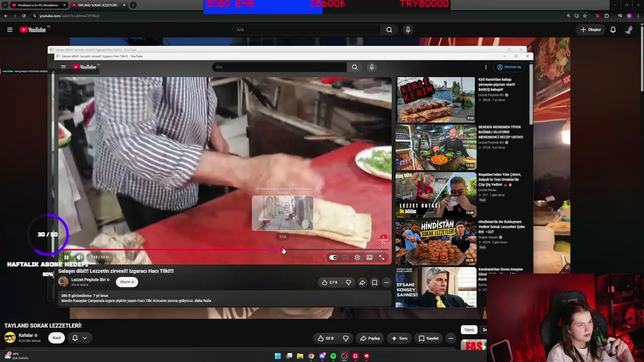
Task: Open the Menemenci Recep Usta video thumbnail
Action: tap(436, 147)
